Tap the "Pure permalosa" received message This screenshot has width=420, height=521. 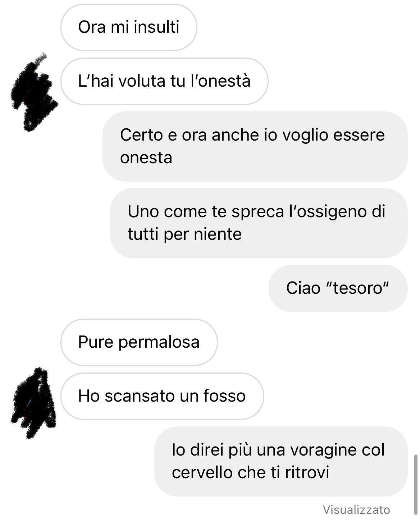(139, 342)
